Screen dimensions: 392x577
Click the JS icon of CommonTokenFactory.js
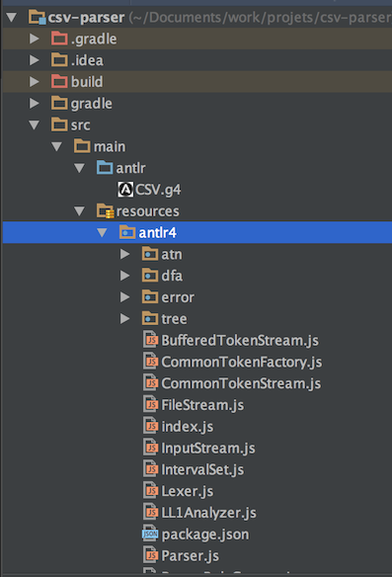[x=150, y=362]
